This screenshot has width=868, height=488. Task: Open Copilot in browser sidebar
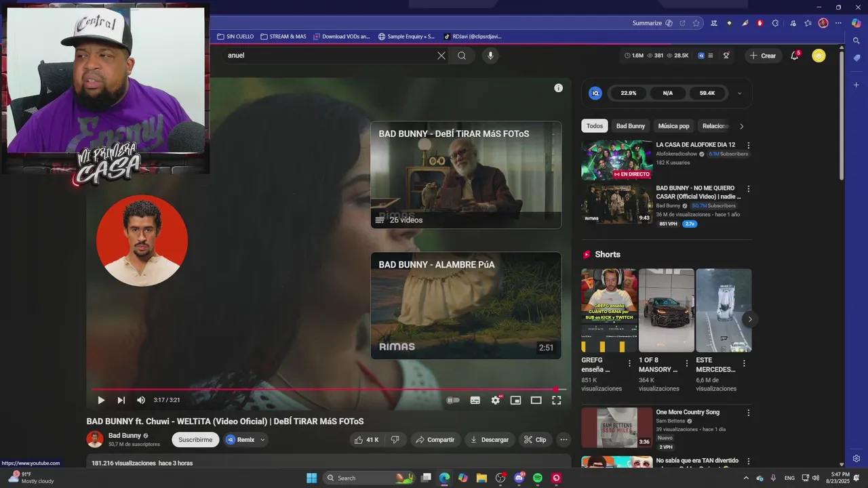click(x=856, y=23)
